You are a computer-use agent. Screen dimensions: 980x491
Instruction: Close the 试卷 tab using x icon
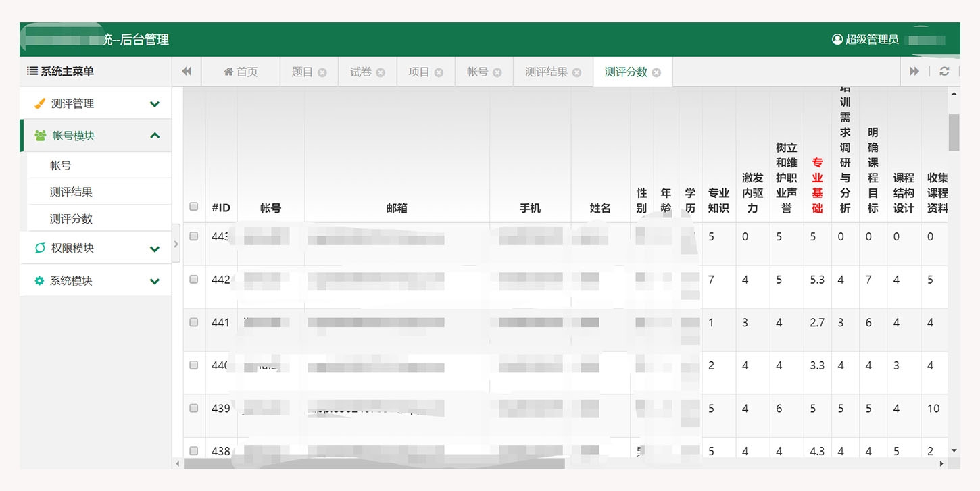point(381,72)
